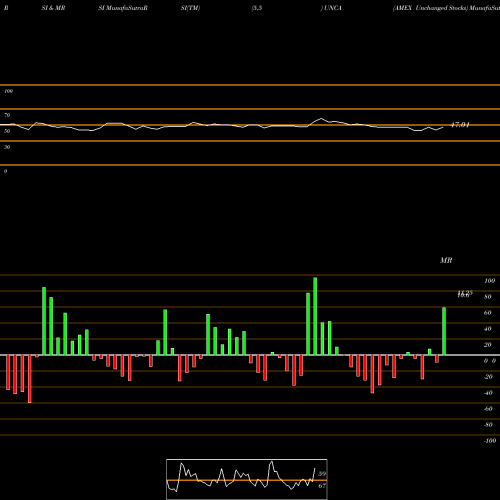500x500 pixels.
Task: Click '(AMEX Unchanged Stocks) MunafaSutra' title text
Action: point(446,8)
